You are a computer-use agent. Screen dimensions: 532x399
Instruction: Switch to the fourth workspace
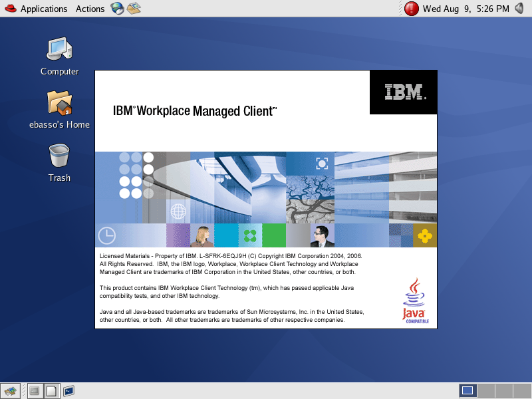(522, 391)
